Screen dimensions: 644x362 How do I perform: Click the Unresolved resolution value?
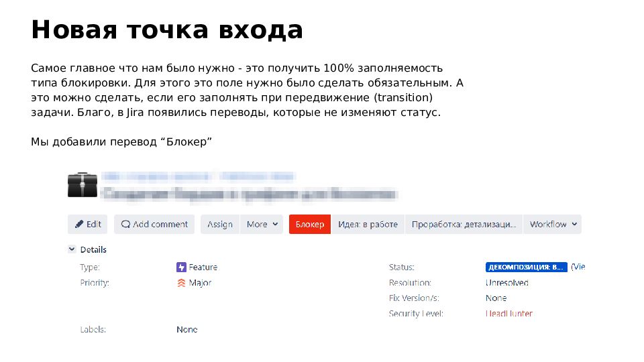tap(506, 283)
